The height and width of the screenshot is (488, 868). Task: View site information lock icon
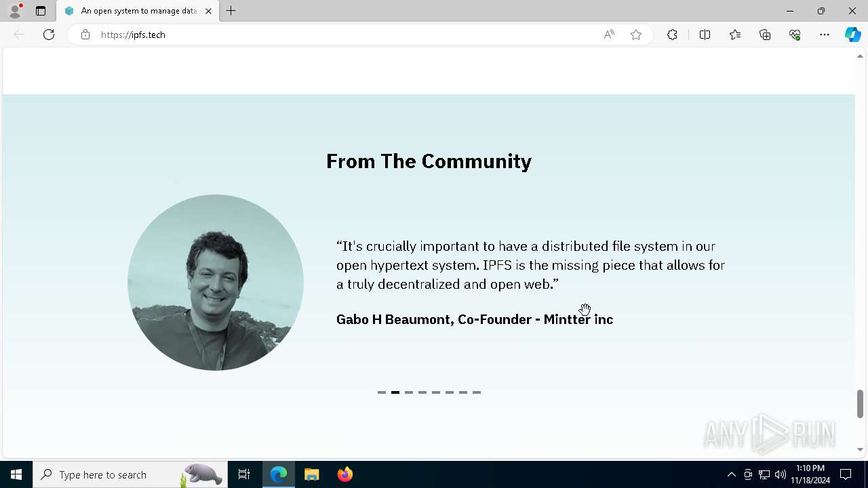[x=85, y=35]
